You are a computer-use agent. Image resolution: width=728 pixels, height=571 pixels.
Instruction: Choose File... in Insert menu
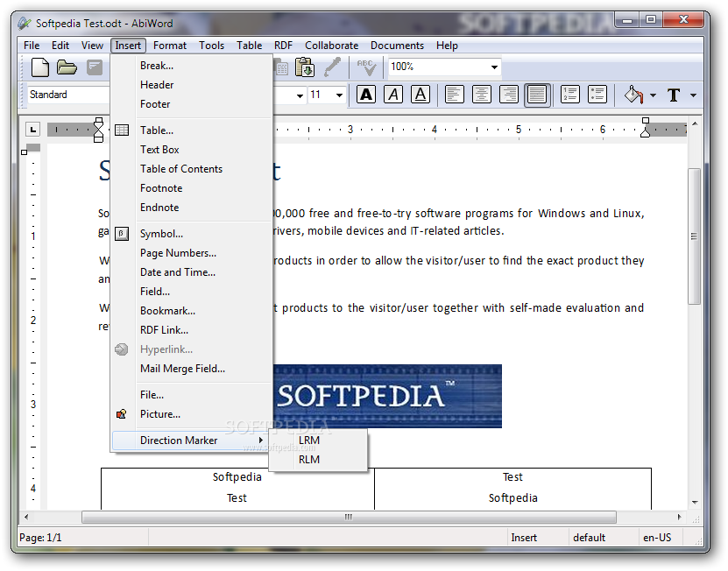[x=192, y=395]
